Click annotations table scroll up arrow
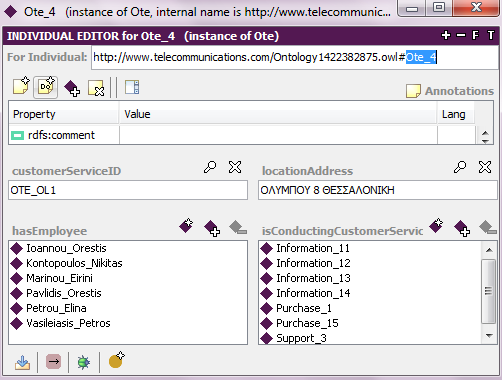Viewport: 502px width, 380px height. tap(485, 133)
